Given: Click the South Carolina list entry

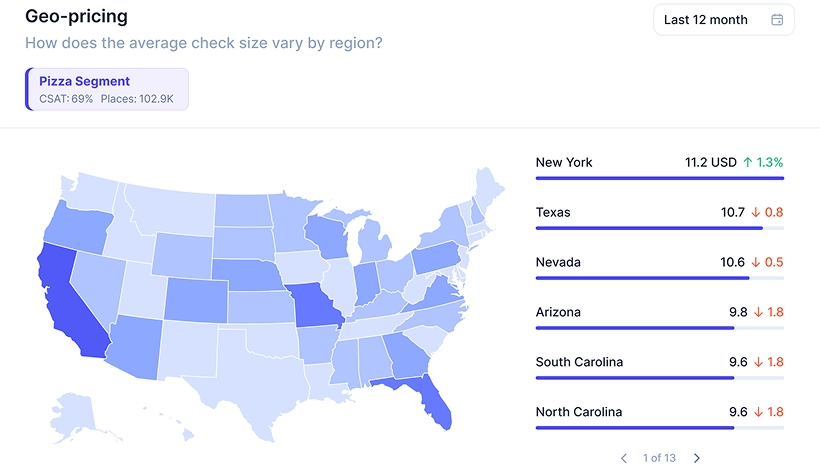Looking at the screenshot, I should [659, 363].
